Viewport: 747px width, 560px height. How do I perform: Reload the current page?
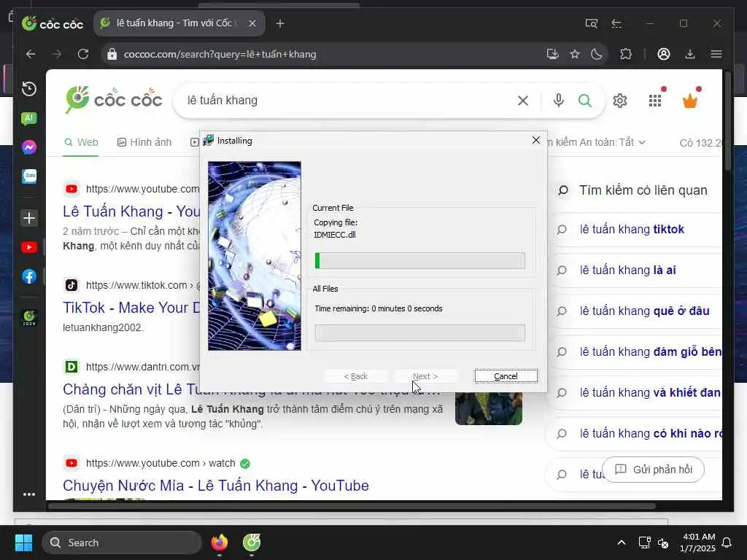point(83,54)
